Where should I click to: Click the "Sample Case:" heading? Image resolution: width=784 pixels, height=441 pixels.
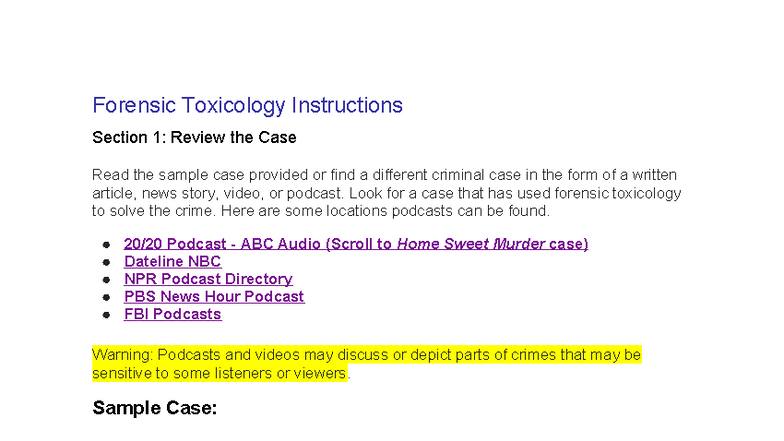click(x=154, y=408)
